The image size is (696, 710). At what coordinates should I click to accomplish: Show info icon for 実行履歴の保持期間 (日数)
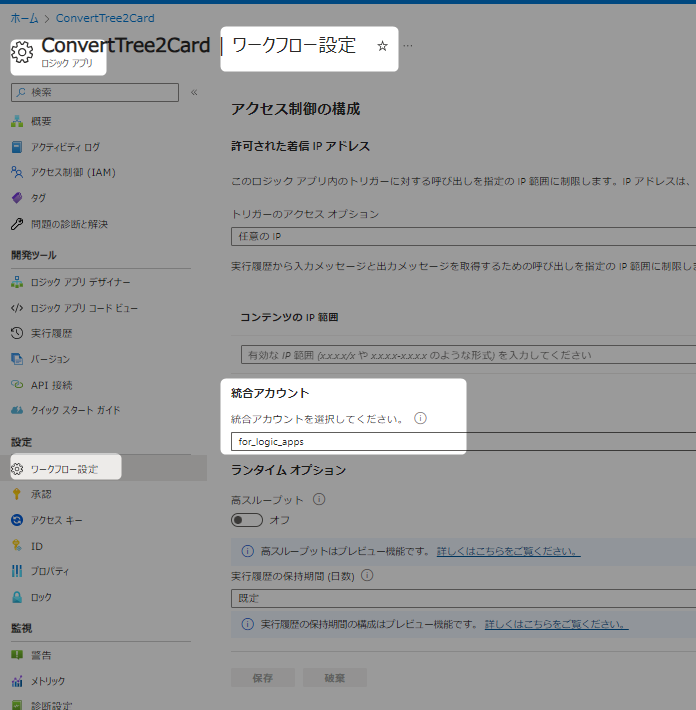pos(367,576)
